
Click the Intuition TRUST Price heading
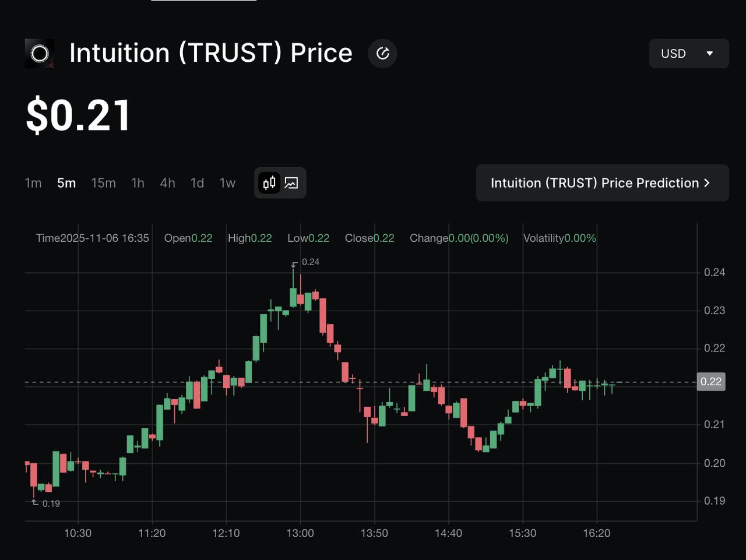tap(210, 53)
